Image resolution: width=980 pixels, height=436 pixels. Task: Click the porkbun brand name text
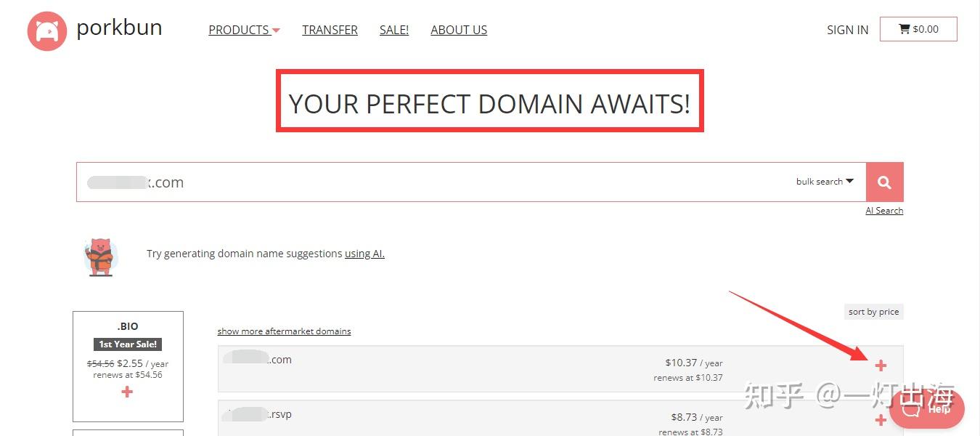click(119, 28)
